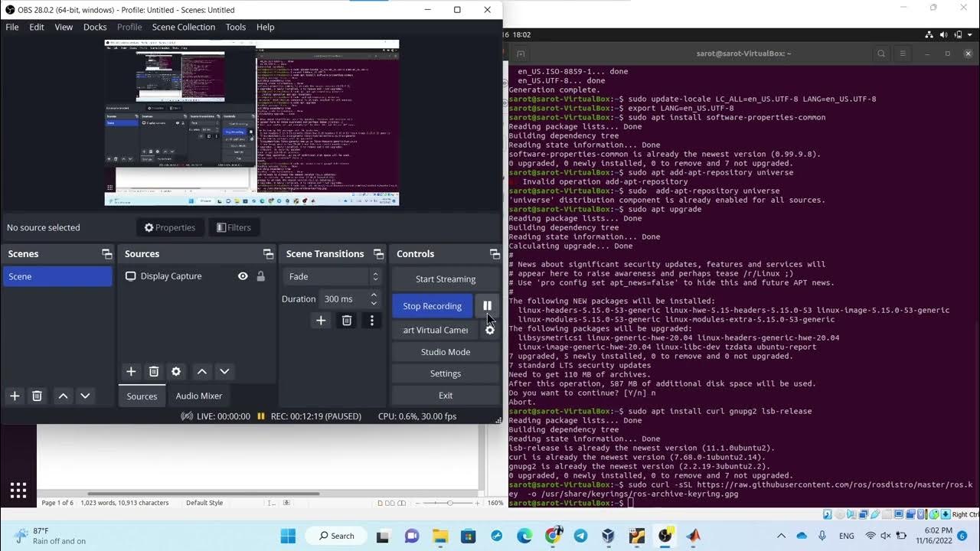This screenshot has height=551, width=980.
Task: Open the Help menu in OBS
Action: click(265, 27)
